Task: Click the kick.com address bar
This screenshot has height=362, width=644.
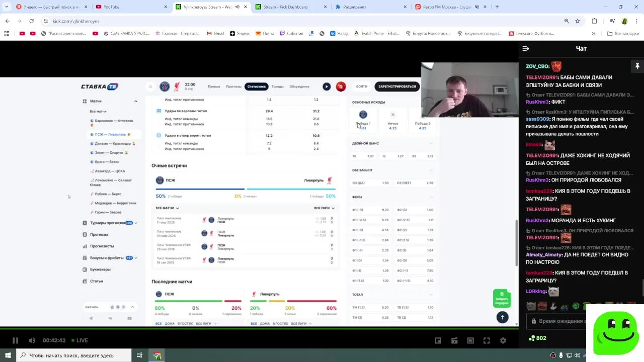Action: tap(302, 21)
